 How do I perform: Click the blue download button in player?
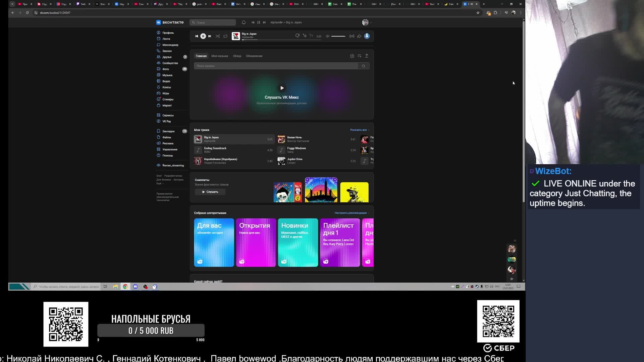tap(367, 36)
